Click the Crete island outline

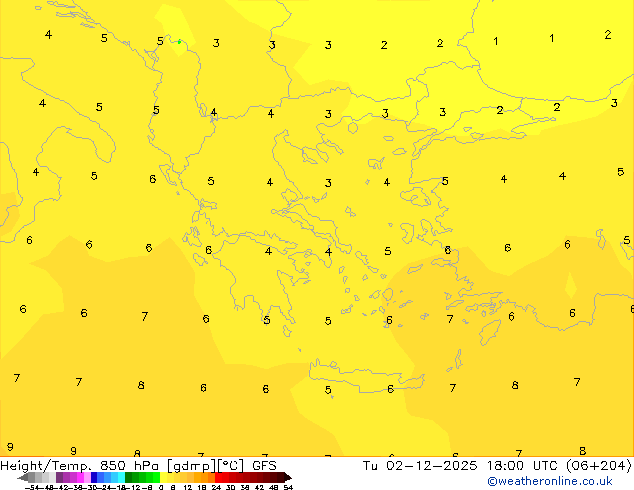click(x=366, y=376)
